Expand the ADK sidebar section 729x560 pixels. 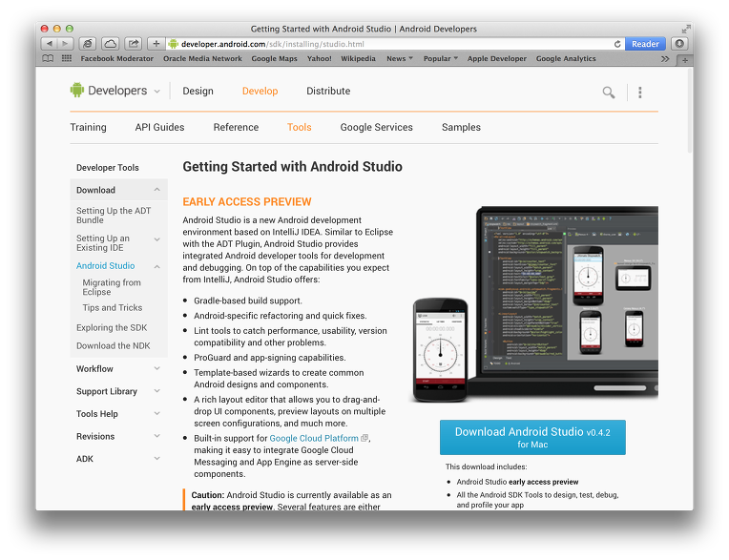click(157, 458)
